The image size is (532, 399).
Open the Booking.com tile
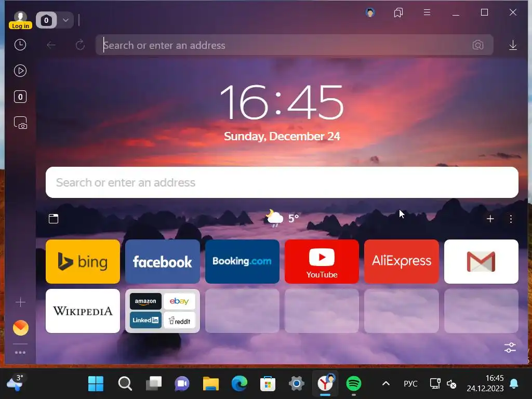tap(242, 261)
